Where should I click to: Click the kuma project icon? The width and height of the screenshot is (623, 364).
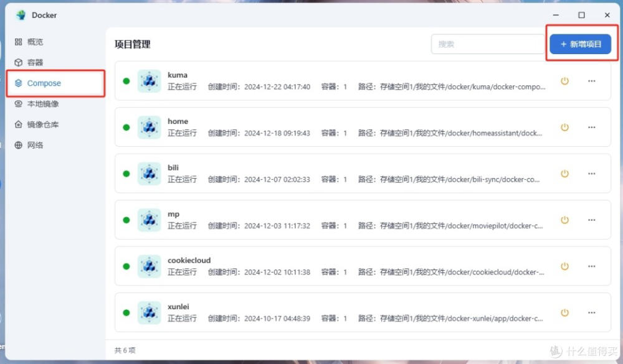pos(149,81)
